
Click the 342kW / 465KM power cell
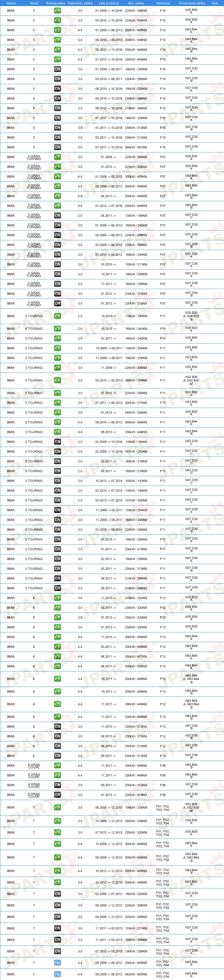coord(136,974)
